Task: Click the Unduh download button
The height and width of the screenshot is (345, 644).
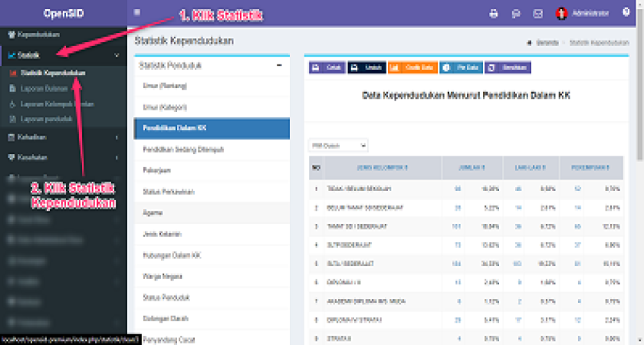Action: pos(366,67)
